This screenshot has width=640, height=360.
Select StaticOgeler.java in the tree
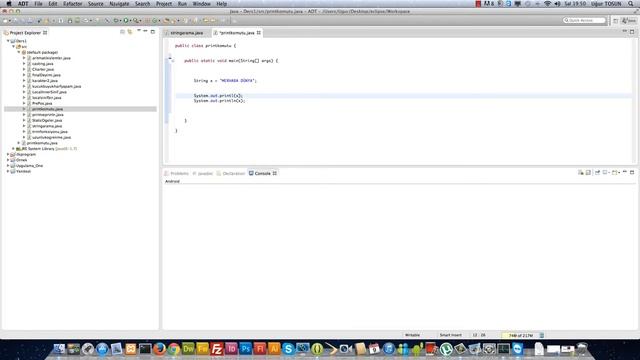47,121
